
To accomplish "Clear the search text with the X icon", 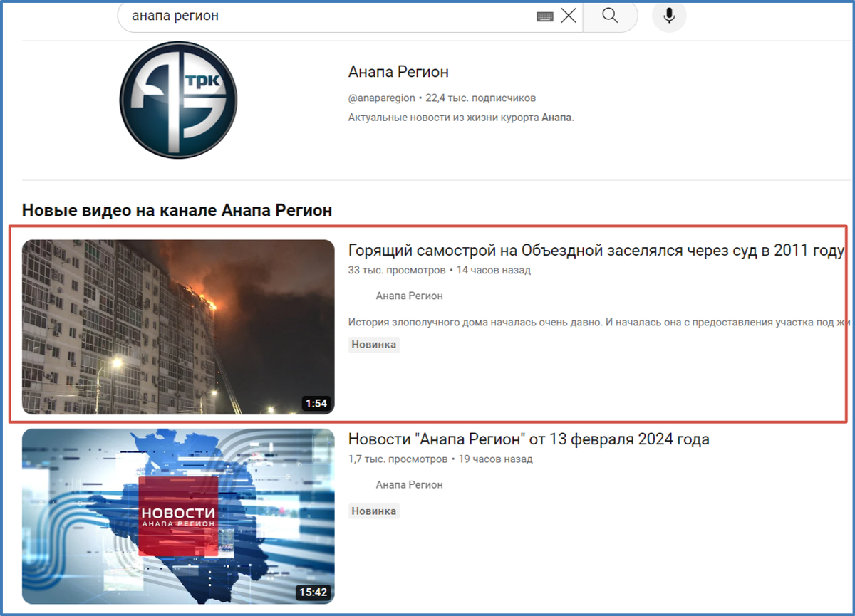I will [x=569, y=16].
